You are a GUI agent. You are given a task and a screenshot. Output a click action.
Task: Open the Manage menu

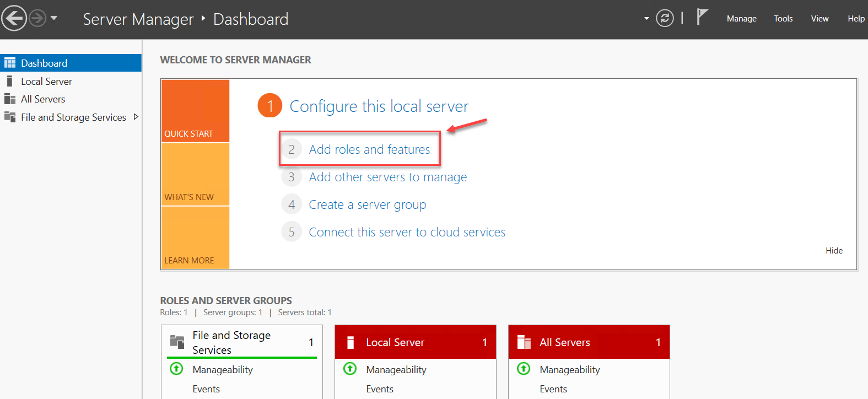point(741,19)
